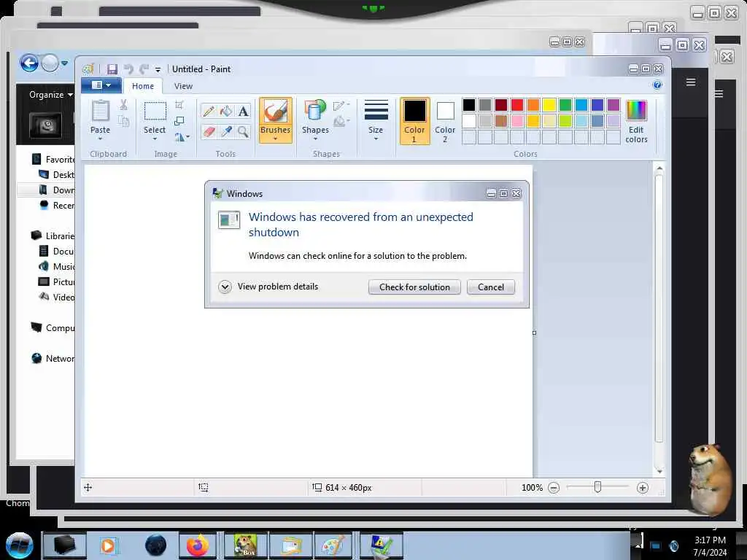Select the Color 2 button
The width and height of the screenshot is (747, 560).
point(445,121)
